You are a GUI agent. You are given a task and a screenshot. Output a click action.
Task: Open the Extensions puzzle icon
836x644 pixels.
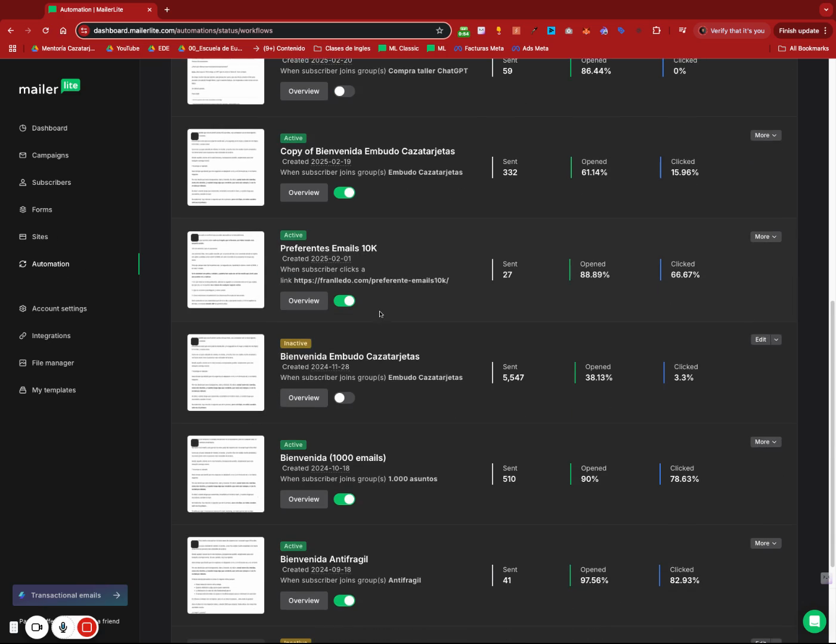657,30
